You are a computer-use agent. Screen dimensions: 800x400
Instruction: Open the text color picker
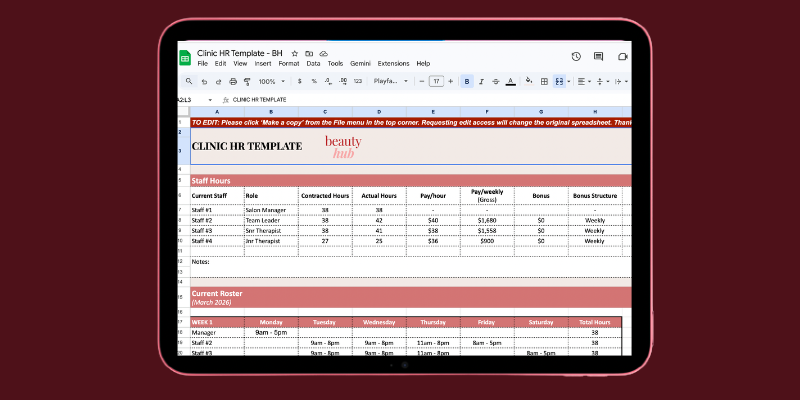[x=510, y=82]
